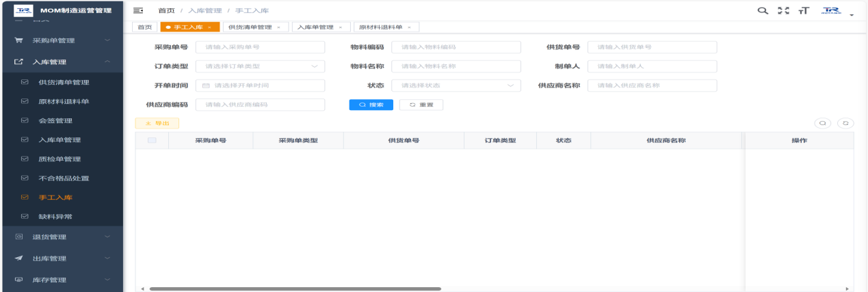The width and height of the screenshot is (868, 292).
Task: Close the 入库单管理 tab
Action: tap(341, 27)
